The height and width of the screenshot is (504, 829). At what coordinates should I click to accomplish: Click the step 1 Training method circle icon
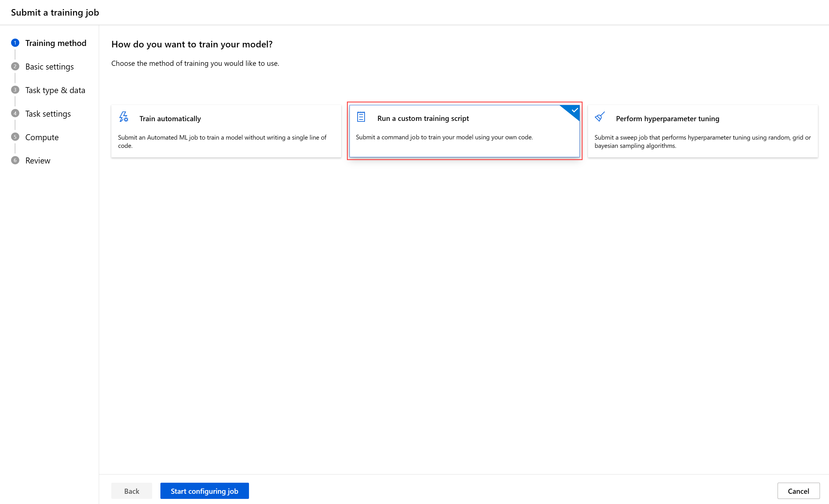coord(15,43)
